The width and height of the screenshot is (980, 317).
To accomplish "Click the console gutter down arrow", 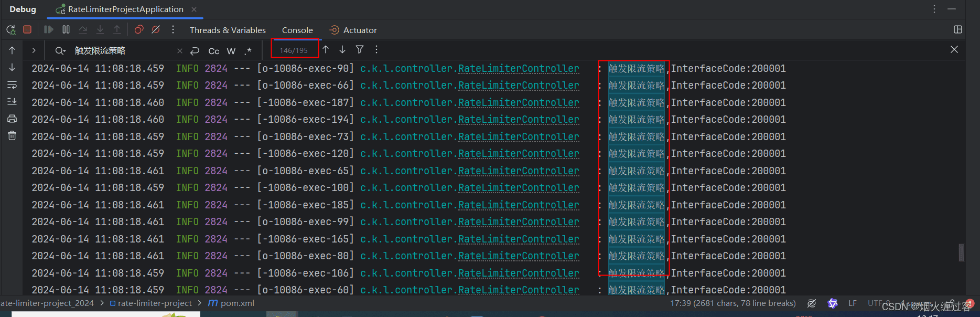I will point(12,68).
